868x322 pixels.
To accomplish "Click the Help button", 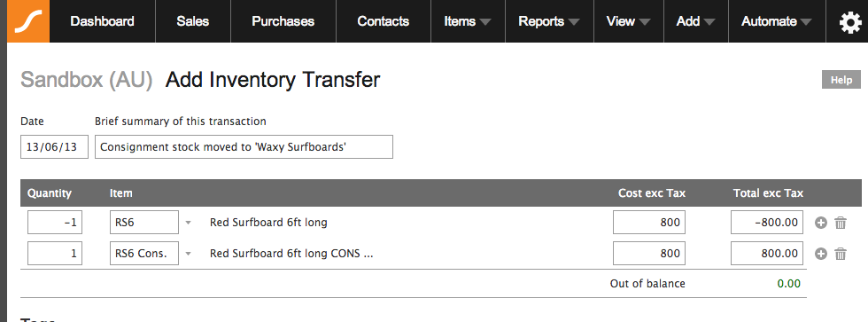I will point(841,80).
